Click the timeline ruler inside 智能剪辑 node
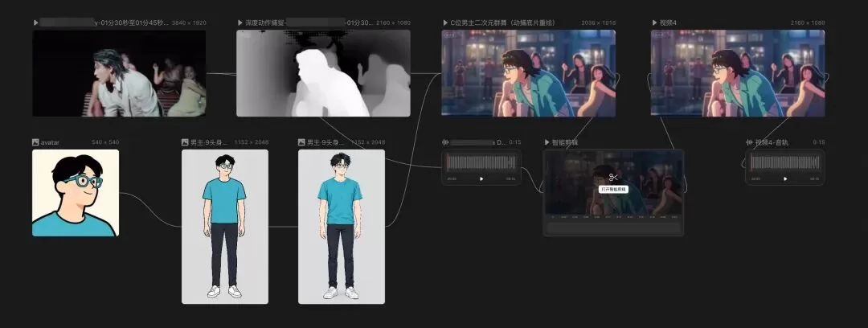 tap(613, 217)
